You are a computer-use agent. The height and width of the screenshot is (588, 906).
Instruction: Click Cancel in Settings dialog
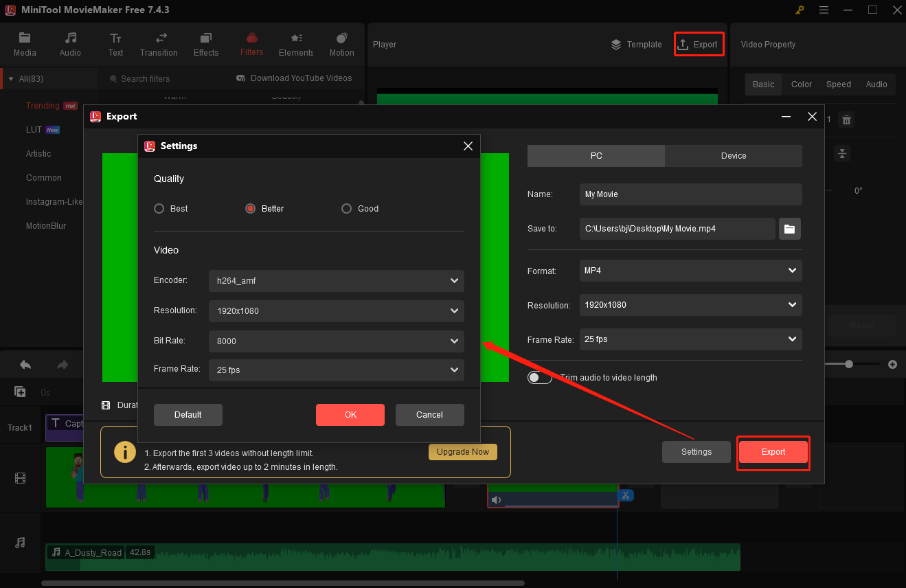click(x=430, y=415)
